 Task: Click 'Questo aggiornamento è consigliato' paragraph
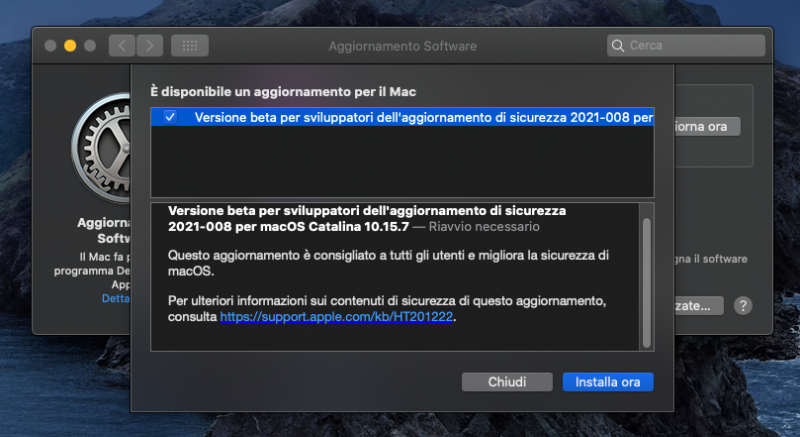point(388,263)
